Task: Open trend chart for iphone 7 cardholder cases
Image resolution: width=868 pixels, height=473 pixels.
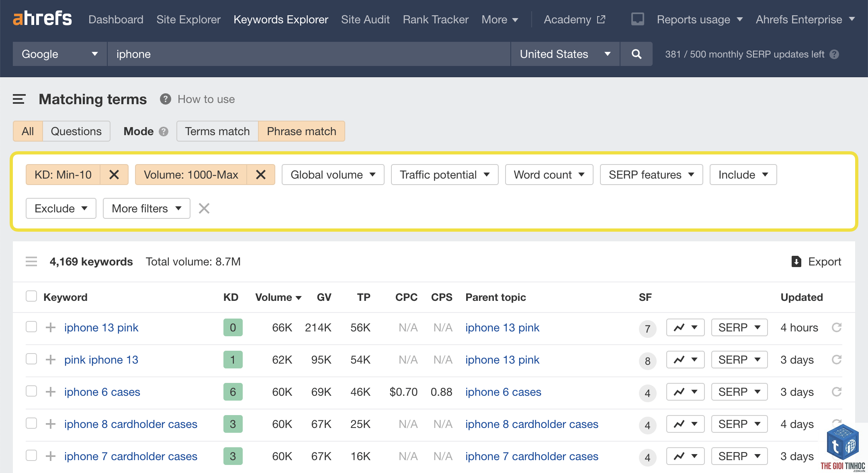Action: [x=685, y=456]
